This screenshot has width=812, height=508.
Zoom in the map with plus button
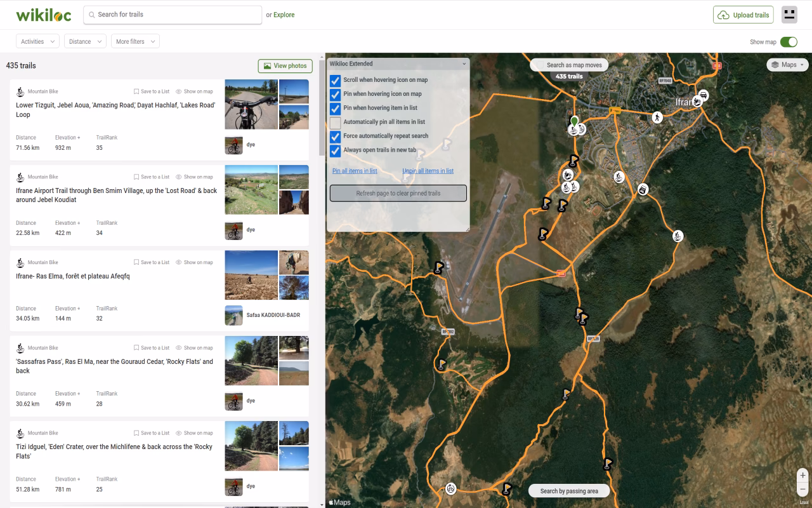point(802,475)
